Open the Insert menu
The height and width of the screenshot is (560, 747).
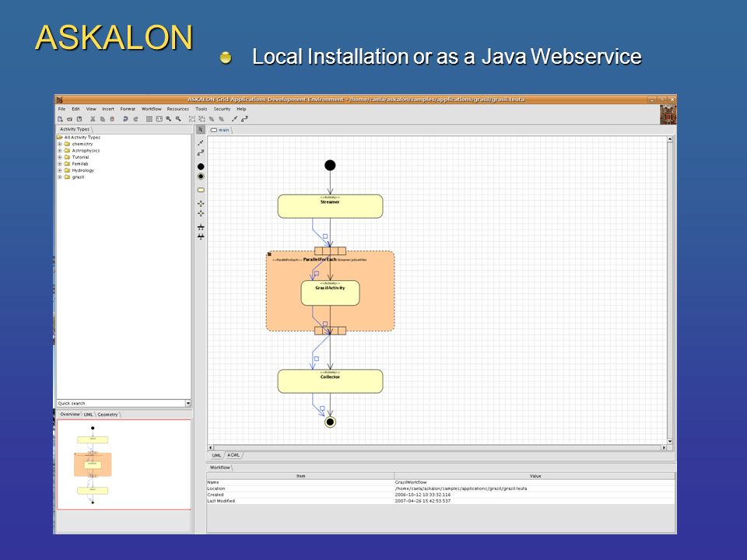tap(108, 109)
